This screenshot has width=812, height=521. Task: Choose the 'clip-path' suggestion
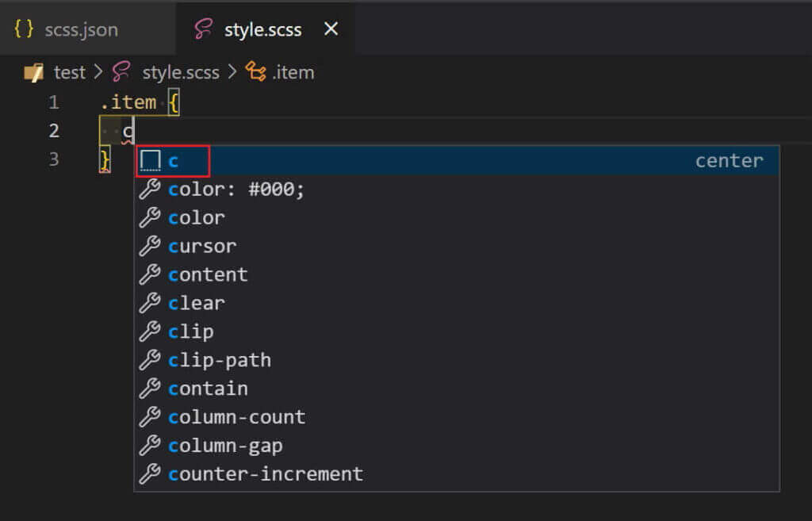coord(457,360)
